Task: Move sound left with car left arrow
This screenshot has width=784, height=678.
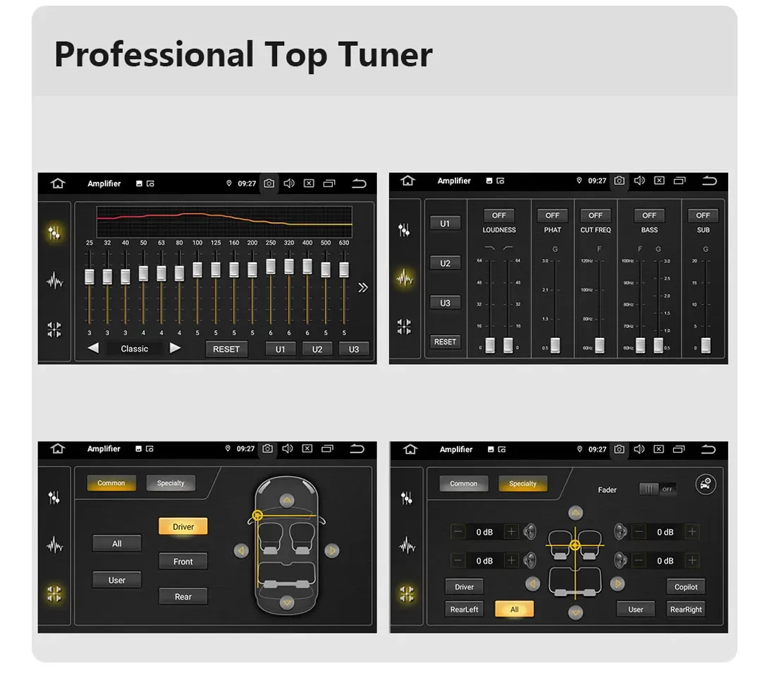Action: [242, 550]
